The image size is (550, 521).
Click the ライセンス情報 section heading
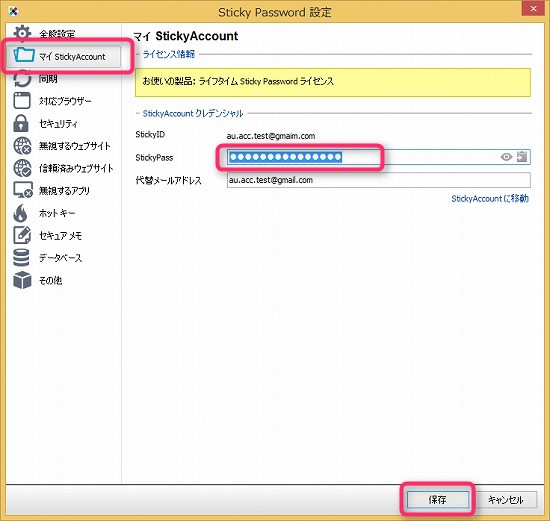point(169,54)
